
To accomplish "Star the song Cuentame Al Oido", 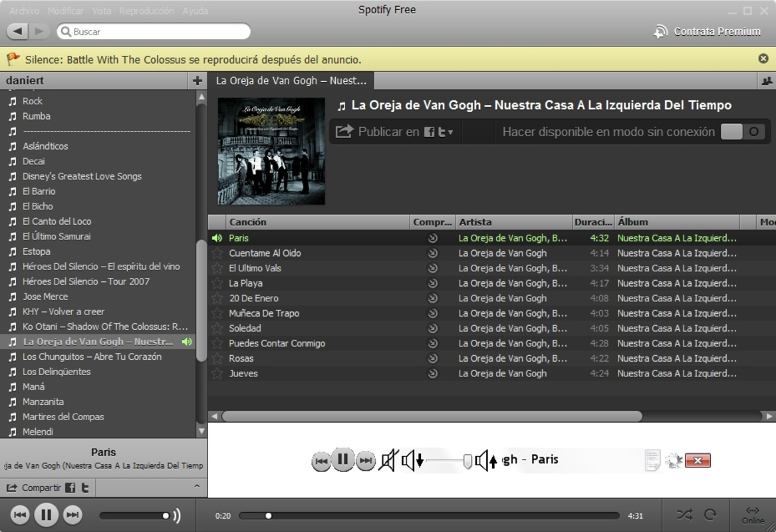I will pyautogui.click(x=217, y=253).
